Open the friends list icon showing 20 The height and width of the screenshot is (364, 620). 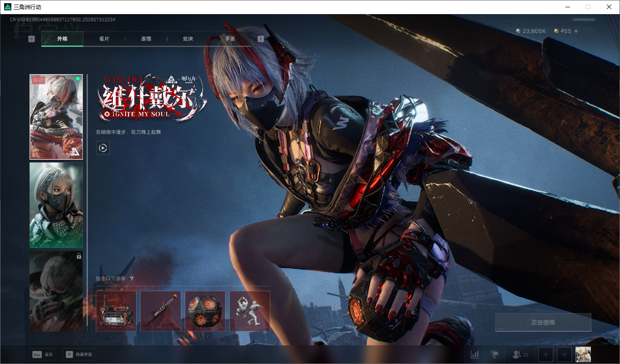[520, 354]
